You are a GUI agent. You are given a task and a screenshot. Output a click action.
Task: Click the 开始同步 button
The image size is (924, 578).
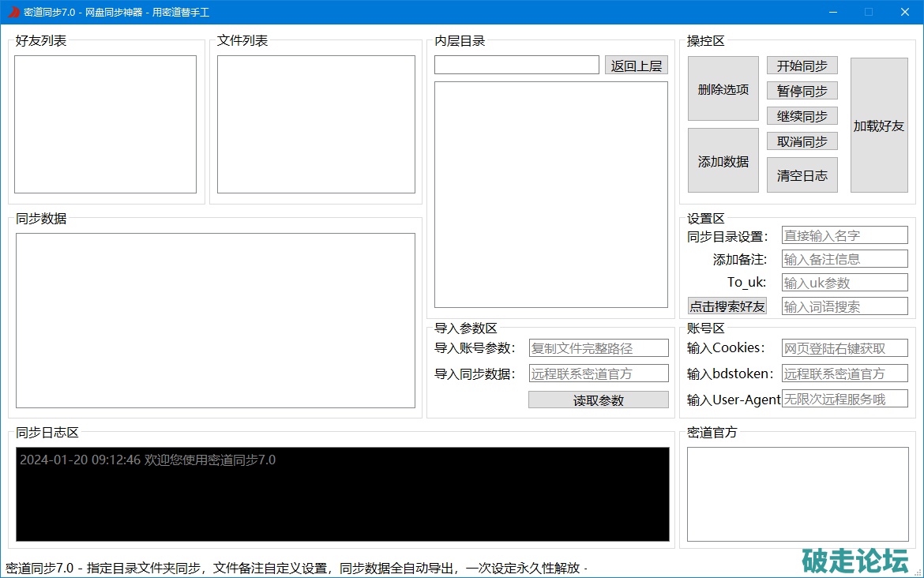point(802,66)
